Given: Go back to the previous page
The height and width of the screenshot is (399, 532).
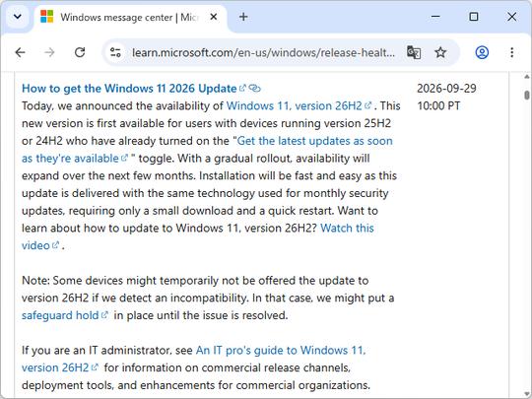Looking at the screenshot, I should click(x=21, y=52).
